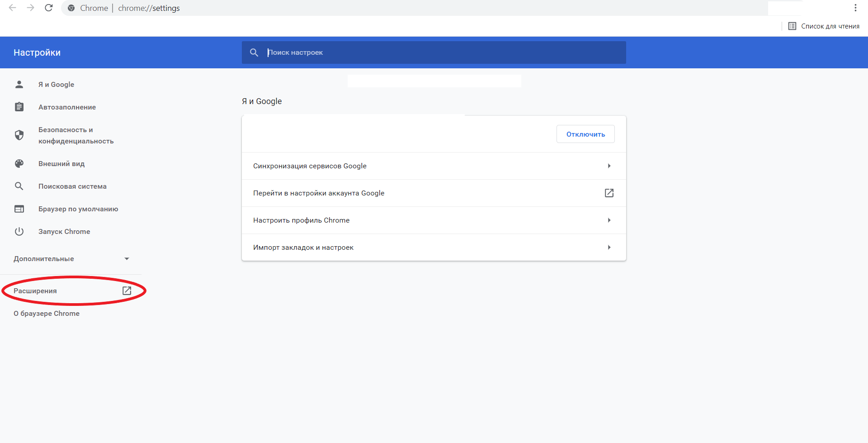This screenshot has height=443, width=868.
Task: Click the browser window icon for default browser
Action: (x=19, y=209)
